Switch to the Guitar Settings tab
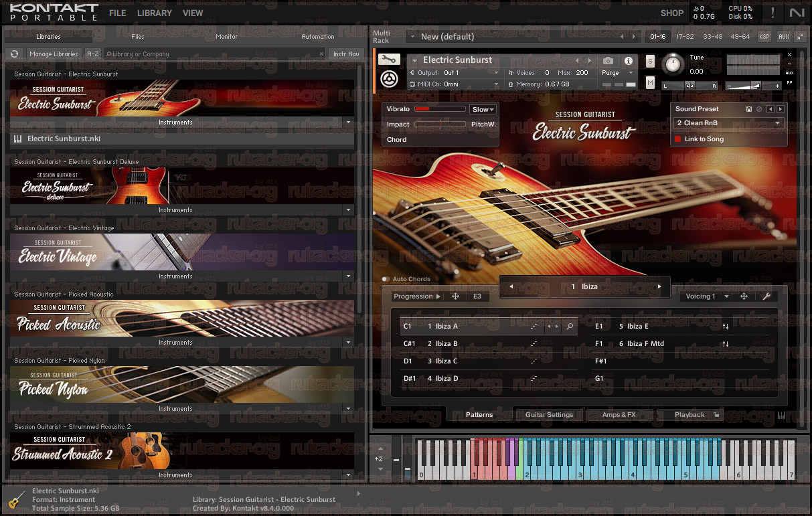Viewport: 812px width, 516px height. point(549,415)
